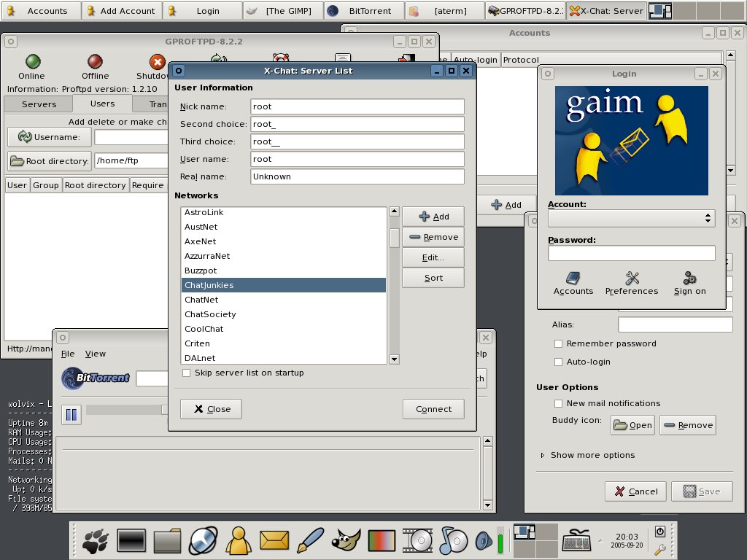Click Open buddy icon button

632,425
